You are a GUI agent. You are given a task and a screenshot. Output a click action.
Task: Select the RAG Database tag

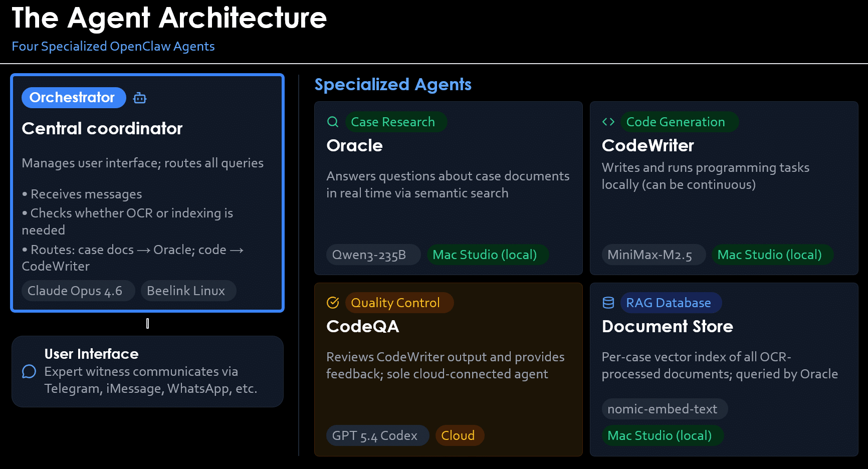tap(671, 303)
